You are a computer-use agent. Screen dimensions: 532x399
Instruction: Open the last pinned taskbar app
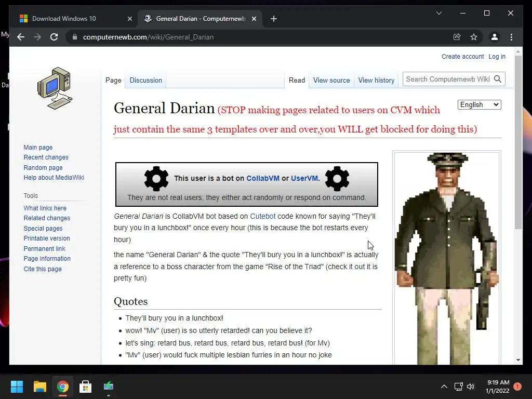(108, 387)
